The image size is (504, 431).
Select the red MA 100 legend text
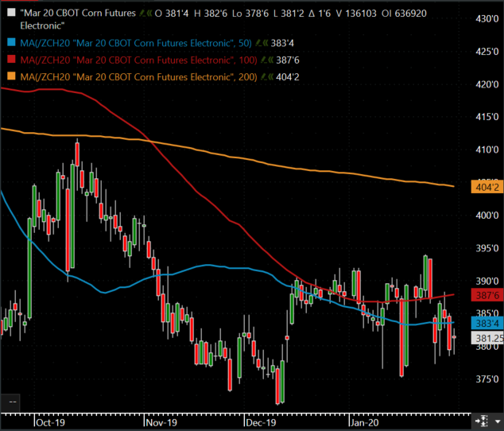point(138,60)
